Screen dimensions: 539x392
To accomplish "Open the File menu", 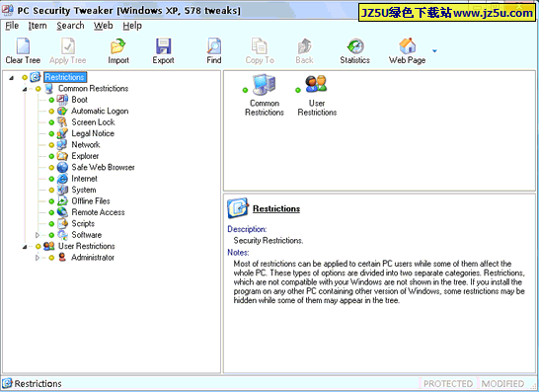I will [x=12, y=26].
